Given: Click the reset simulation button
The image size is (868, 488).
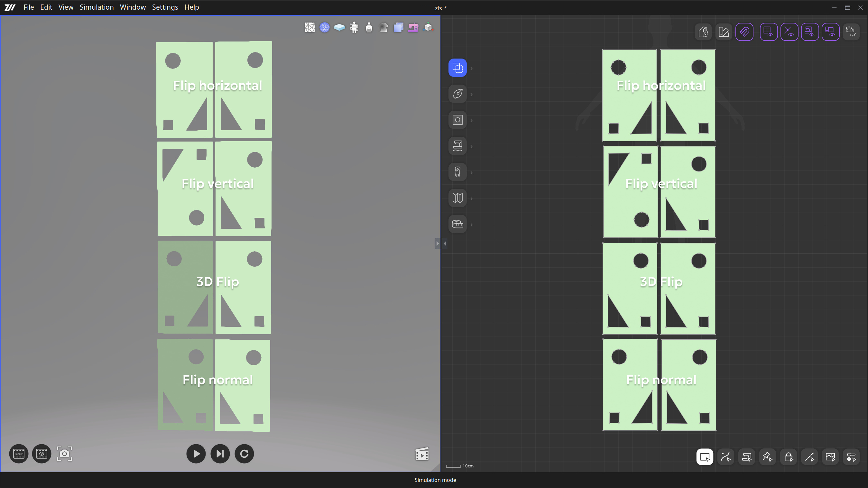Looking at the screenshot, I should pos(244,454).
